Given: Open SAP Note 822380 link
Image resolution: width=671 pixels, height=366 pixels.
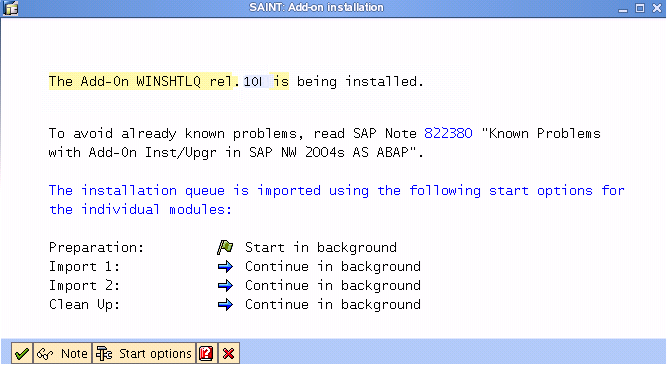Looking at the screenshot, I should pos(448,133).
